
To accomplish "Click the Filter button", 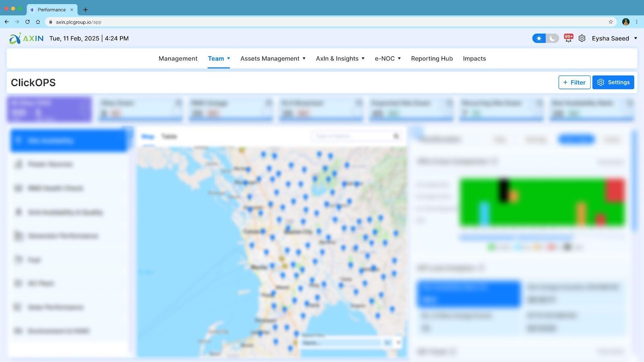I will [574, 82].
